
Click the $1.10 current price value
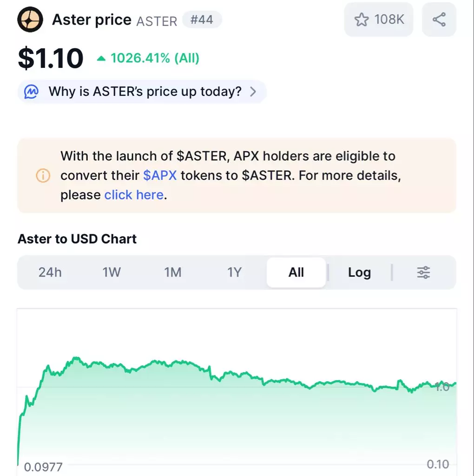click(51, 59)
